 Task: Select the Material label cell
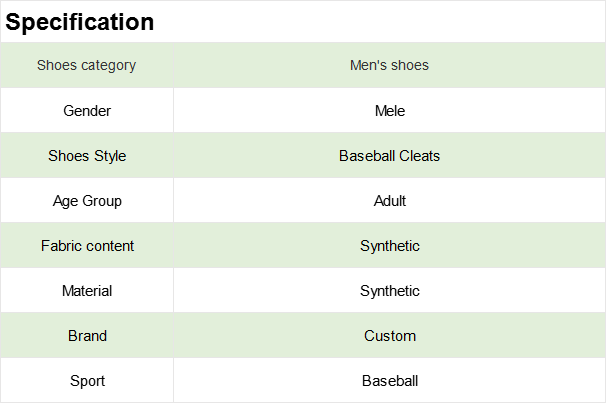(87, 291)
